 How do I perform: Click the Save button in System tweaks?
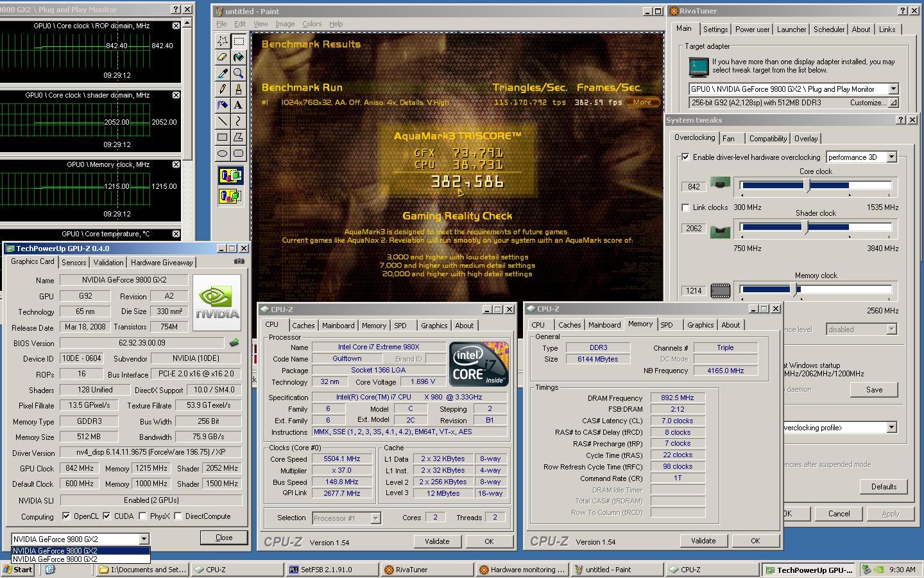click(874, 389)
